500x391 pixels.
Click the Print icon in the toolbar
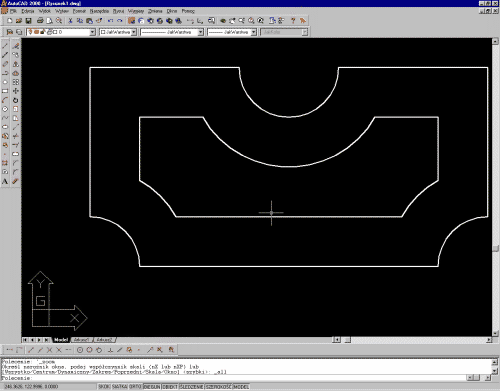(40, 21)
